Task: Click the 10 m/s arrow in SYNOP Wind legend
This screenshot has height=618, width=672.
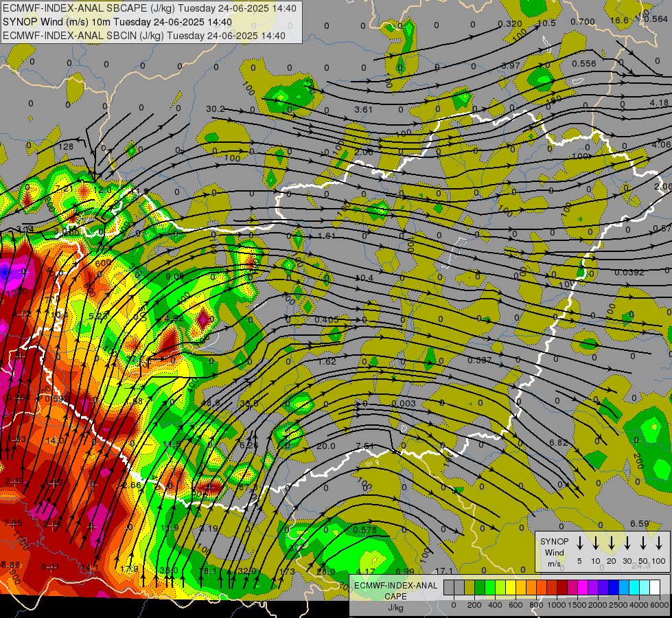Action: point(596,542)
